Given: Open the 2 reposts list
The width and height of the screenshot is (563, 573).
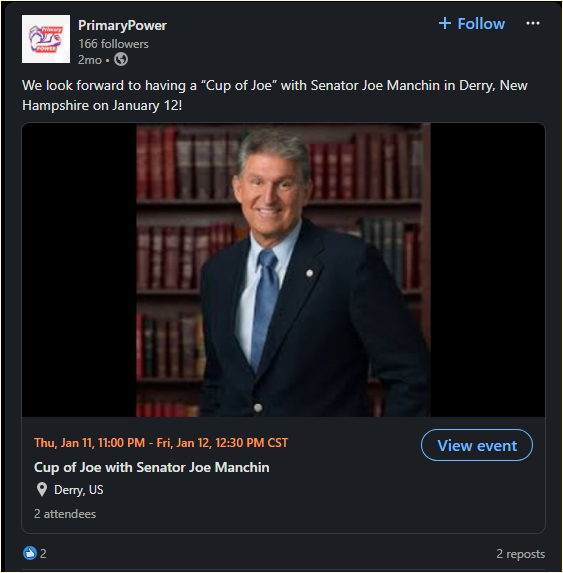Looking at the screenshot, I should click(520, 554).
